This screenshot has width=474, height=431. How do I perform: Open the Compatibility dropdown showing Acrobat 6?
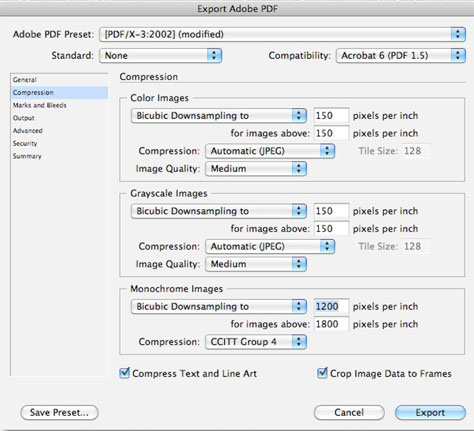400,55
